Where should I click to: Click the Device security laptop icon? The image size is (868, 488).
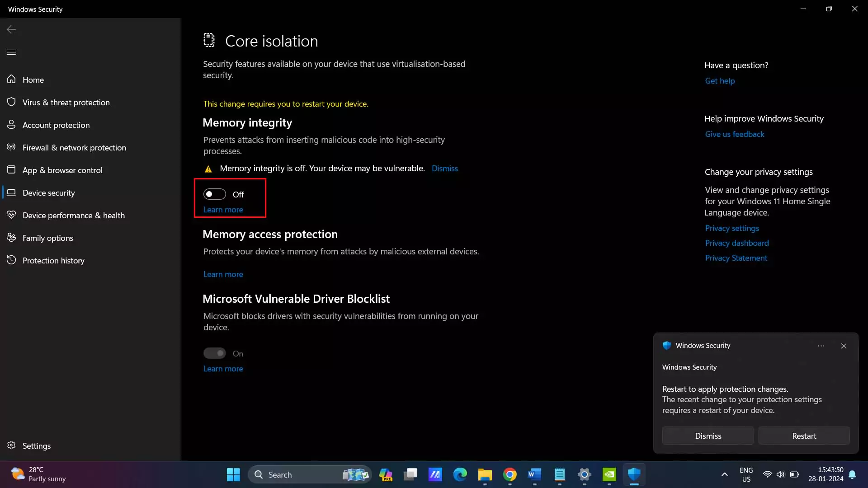[x=11, y=192]
